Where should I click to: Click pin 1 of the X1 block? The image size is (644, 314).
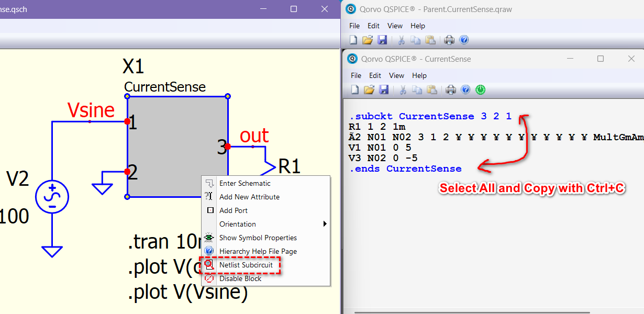pyautogui.click(x=127, y=121)
